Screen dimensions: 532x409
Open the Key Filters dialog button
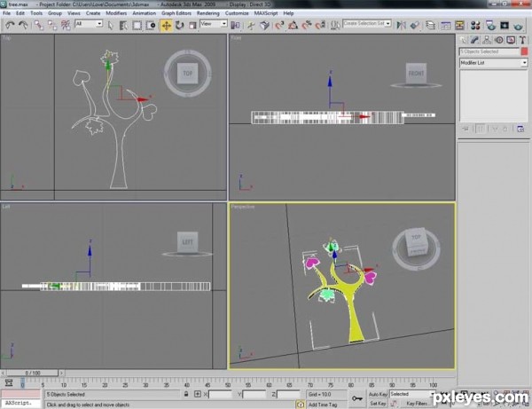pyautogui.click(x=417, y=403)
